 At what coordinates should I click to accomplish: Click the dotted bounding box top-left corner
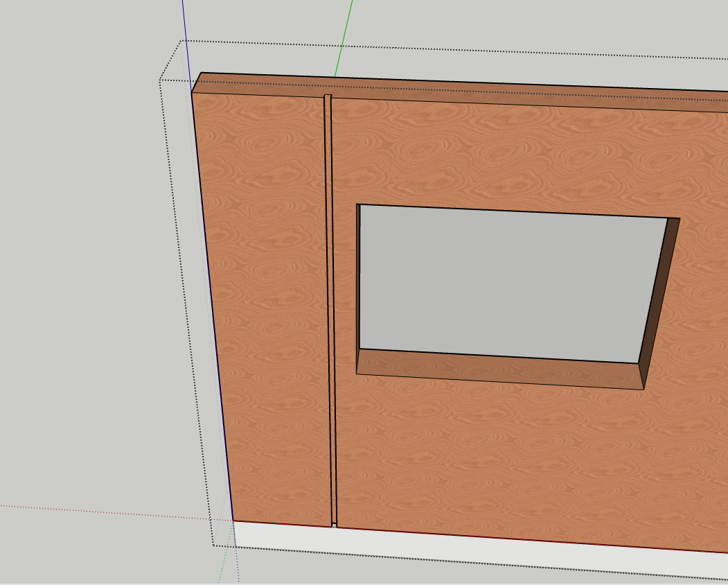pos(181,41)
